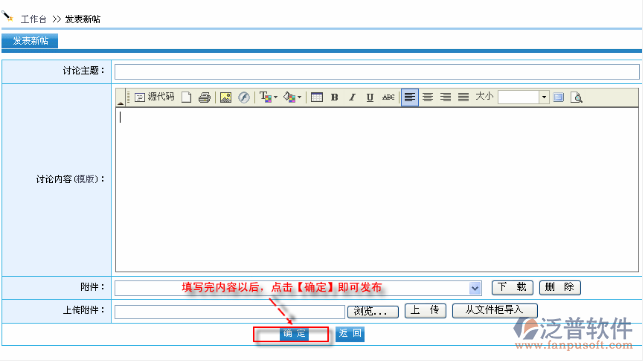Click the 确定 confirm button

click(294, 334)
